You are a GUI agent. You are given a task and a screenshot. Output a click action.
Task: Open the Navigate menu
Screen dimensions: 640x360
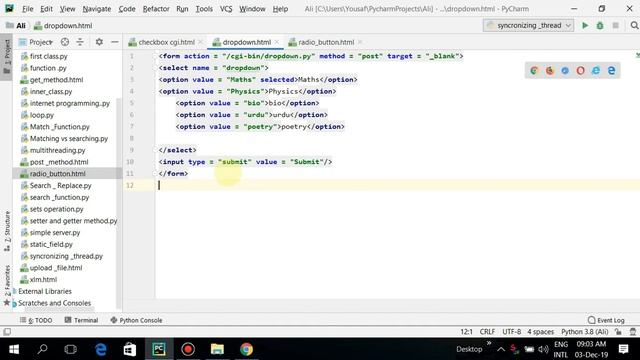[x=97, y=9]
